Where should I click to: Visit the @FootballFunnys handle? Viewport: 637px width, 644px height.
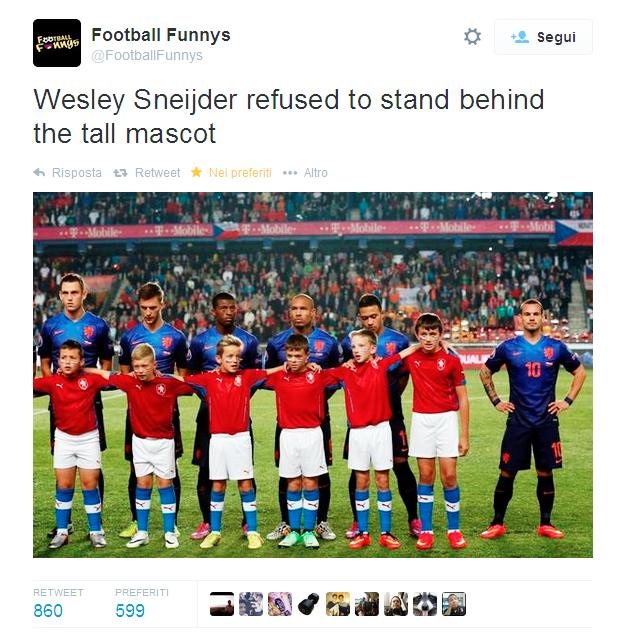[147, 55]
